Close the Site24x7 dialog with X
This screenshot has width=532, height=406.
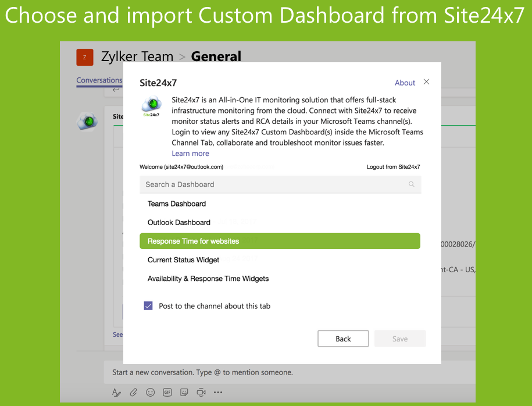click(x=426, y=82)
